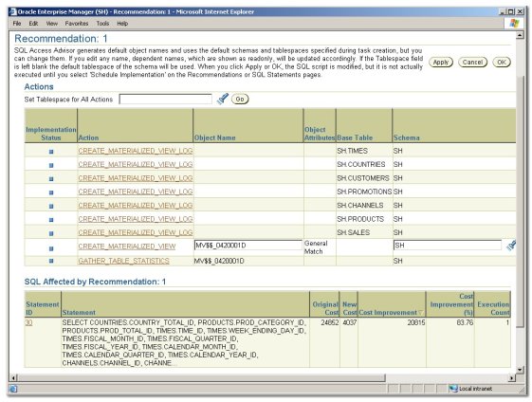Click the Cancel button
532x402 pixels.
tap(472, 62)
